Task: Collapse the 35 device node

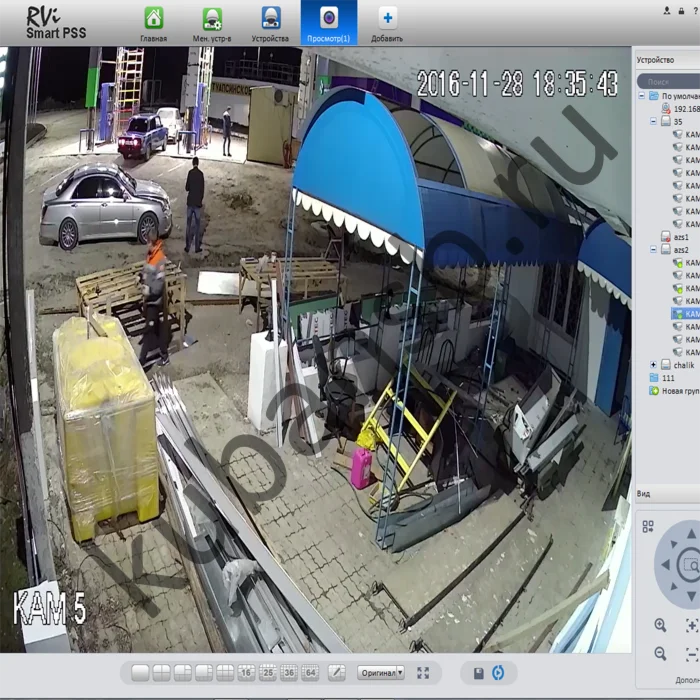Action: (653, 121)
